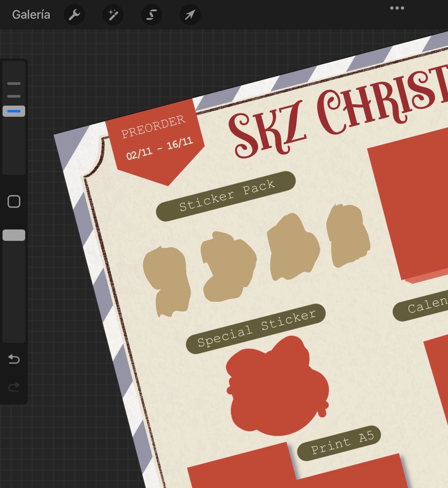Open the three-dot more options menu

click(397, 8)
